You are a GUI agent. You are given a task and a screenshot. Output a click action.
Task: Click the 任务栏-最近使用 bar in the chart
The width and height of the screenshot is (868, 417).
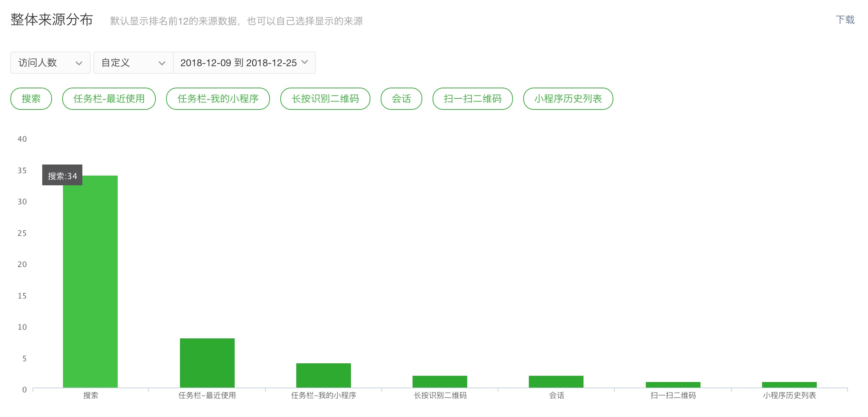pyautogui.click(x=207, y=363)
